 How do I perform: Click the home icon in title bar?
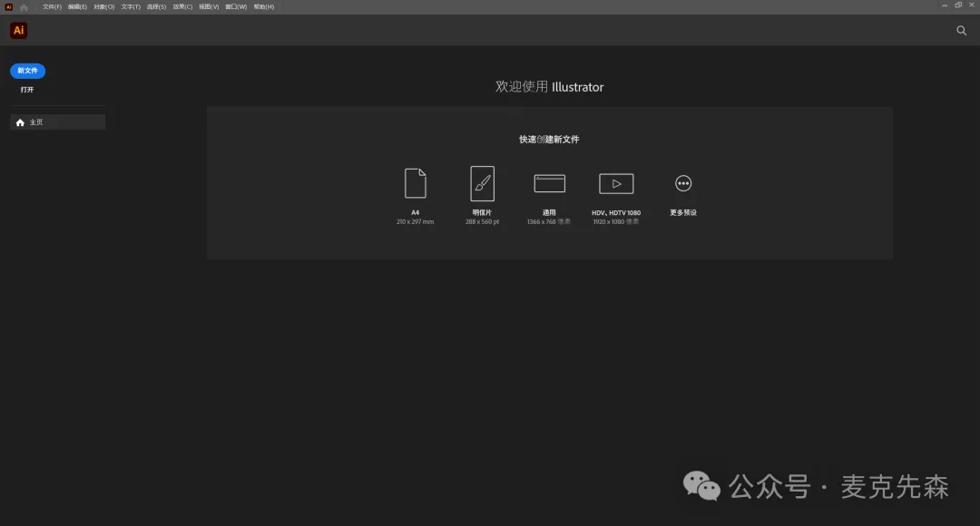(x=24, y=7)
